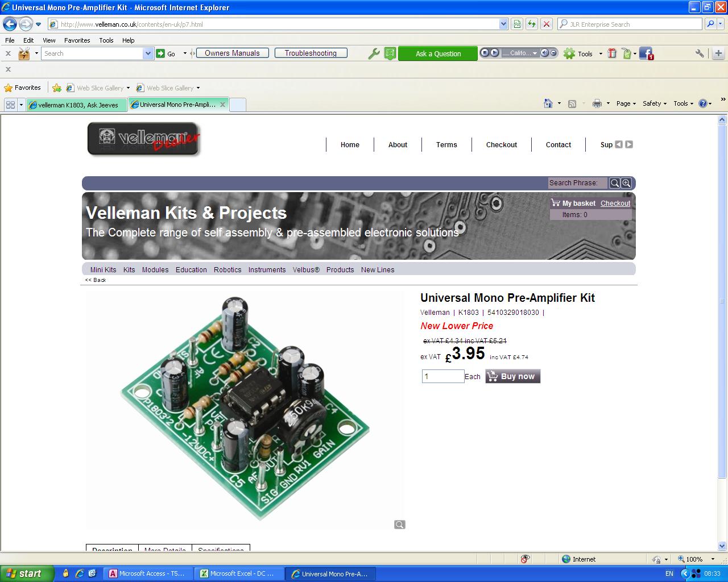Open the Help menu
The width and height of the screenshot is (728, 582).
[x=129, y=40]
